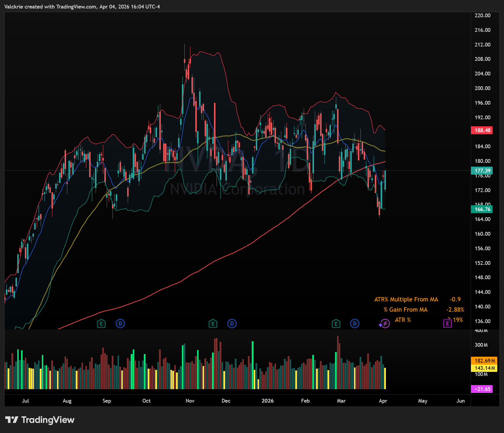This screenshot has width=504, height=433.
Task: Click the ATR % label
Action: 403,320
